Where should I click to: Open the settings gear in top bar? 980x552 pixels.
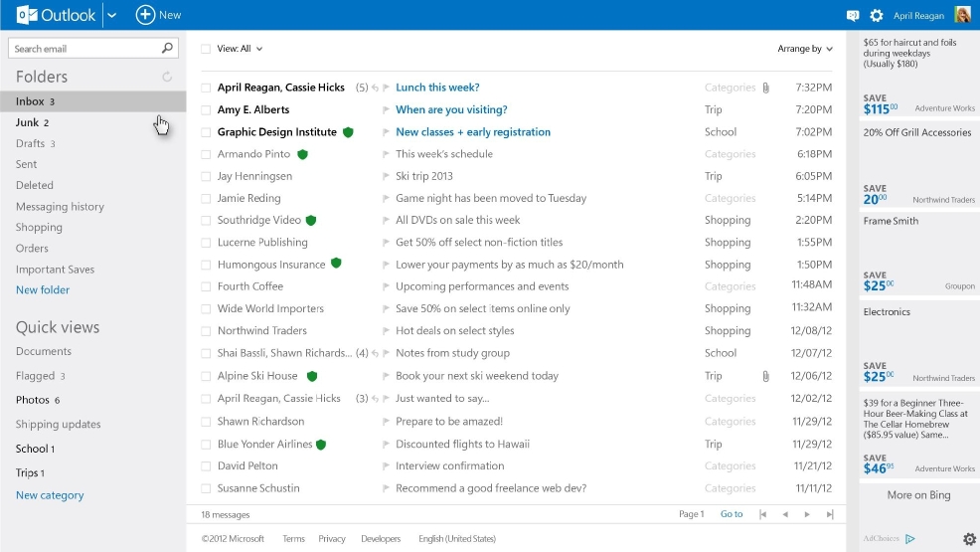pyautogui.click(x=877, y=16)
